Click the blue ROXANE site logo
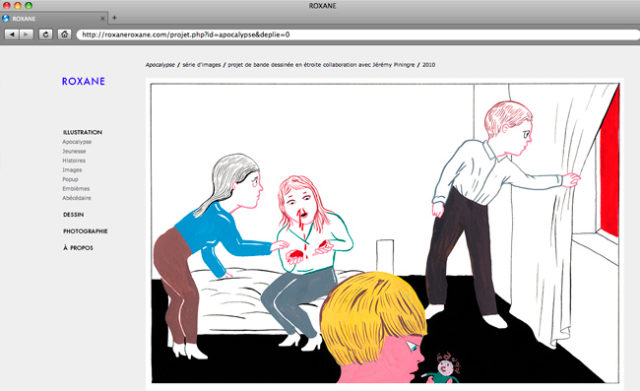 [x=83, y=81]
